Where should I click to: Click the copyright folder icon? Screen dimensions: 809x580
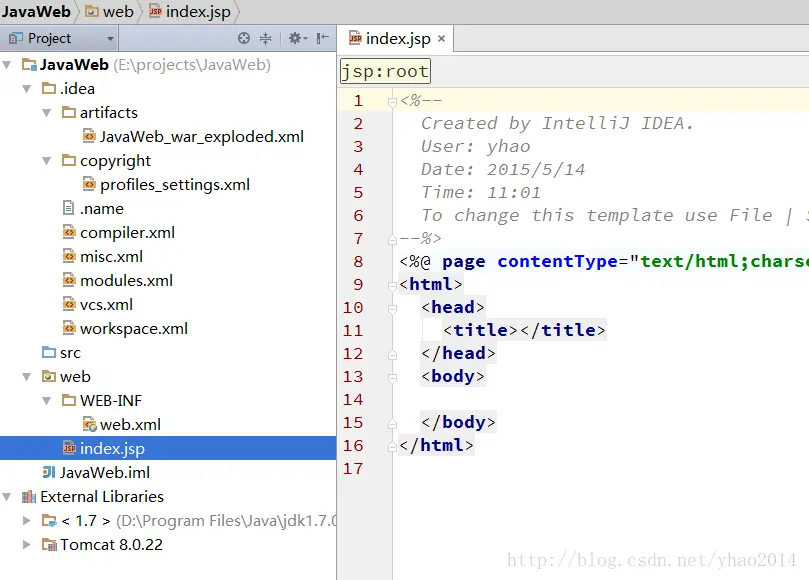pos(69,160)
